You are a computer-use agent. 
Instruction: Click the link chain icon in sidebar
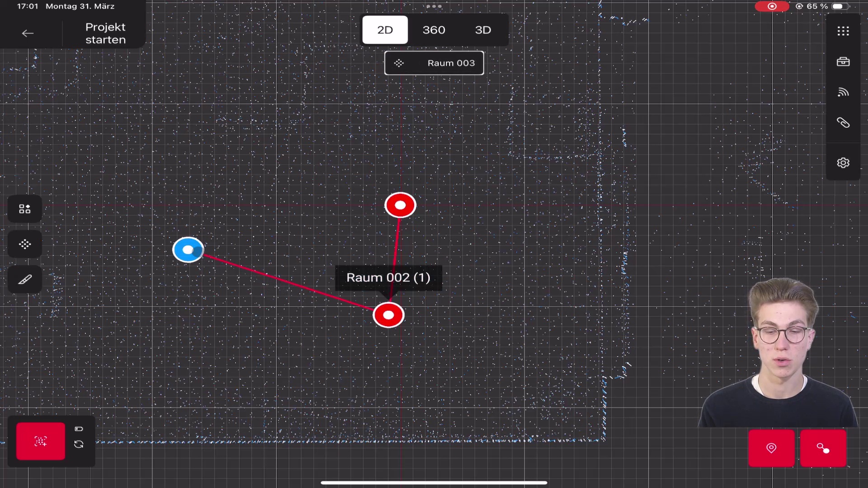843,123
